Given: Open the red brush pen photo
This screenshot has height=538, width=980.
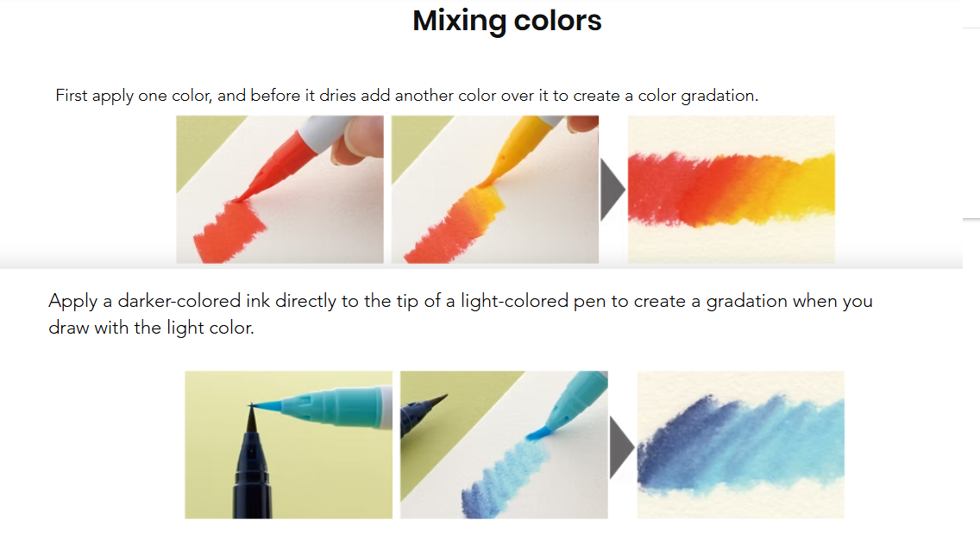Looking at the screenshot, I should point(280,189).
